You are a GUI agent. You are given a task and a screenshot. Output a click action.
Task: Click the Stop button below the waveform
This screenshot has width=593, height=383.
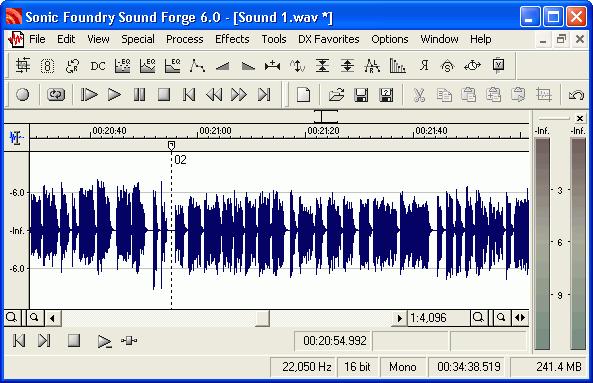(x=74, y=340)
